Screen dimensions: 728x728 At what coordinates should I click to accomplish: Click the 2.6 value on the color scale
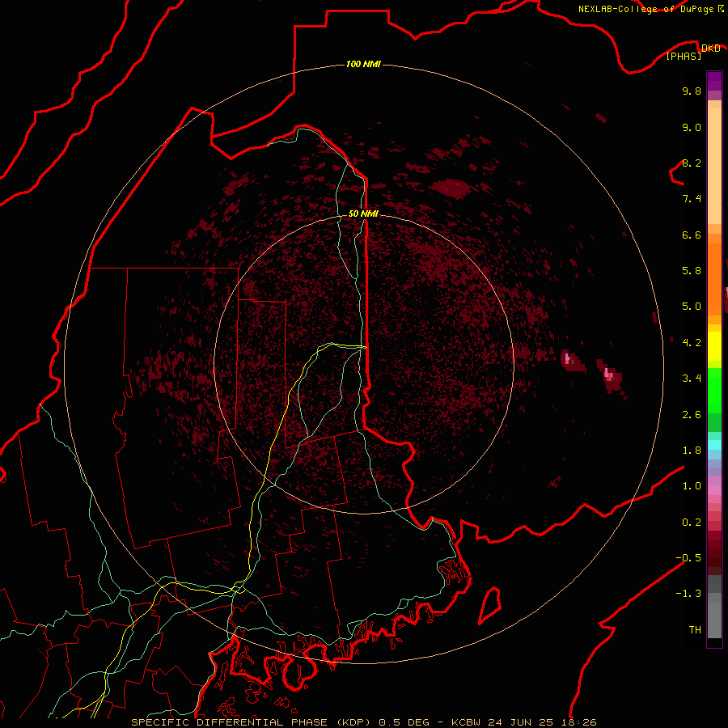[x=692, y=415]
